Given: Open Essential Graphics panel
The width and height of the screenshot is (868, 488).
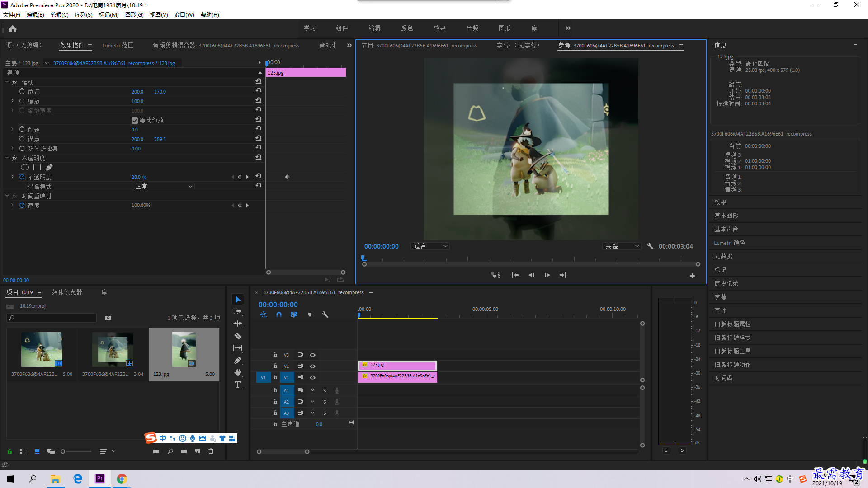Looking at the screenshot, I should tap(726, 216).
